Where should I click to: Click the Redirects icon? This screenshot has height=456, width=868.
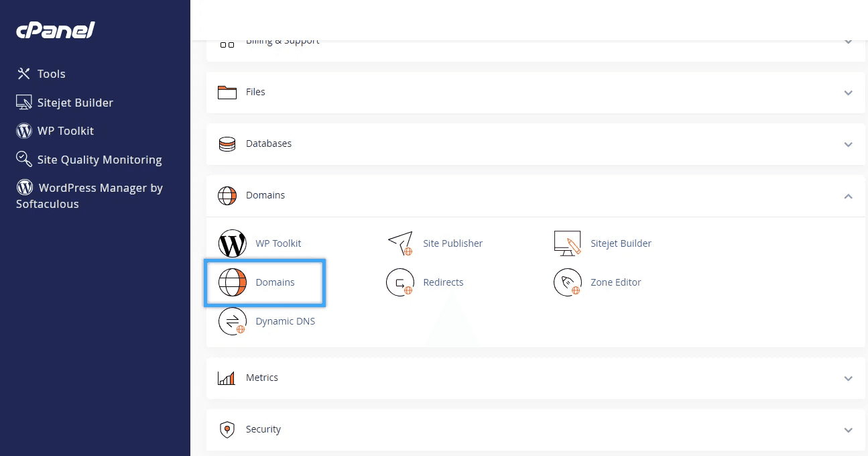(x=400, y=282)
